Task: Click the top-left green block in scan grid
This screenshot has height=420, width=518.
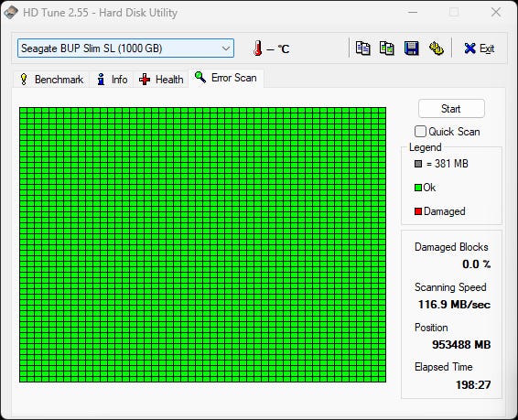Action: [x=23, y=110]
